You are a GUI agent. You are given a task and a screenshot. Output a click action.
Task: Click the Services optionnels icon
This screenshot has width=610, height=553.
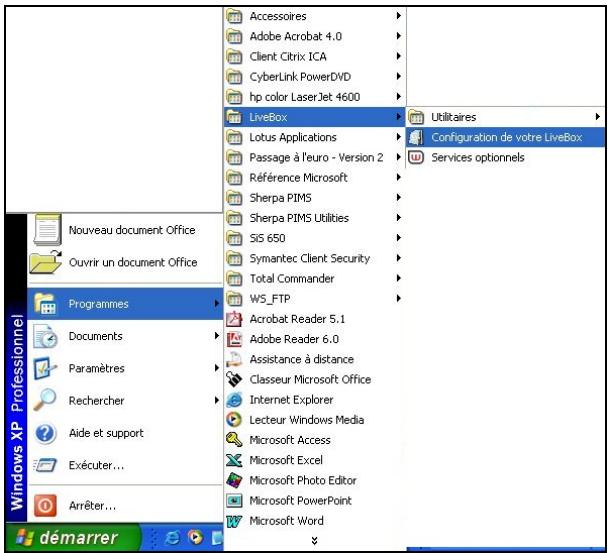coord(416,157)
